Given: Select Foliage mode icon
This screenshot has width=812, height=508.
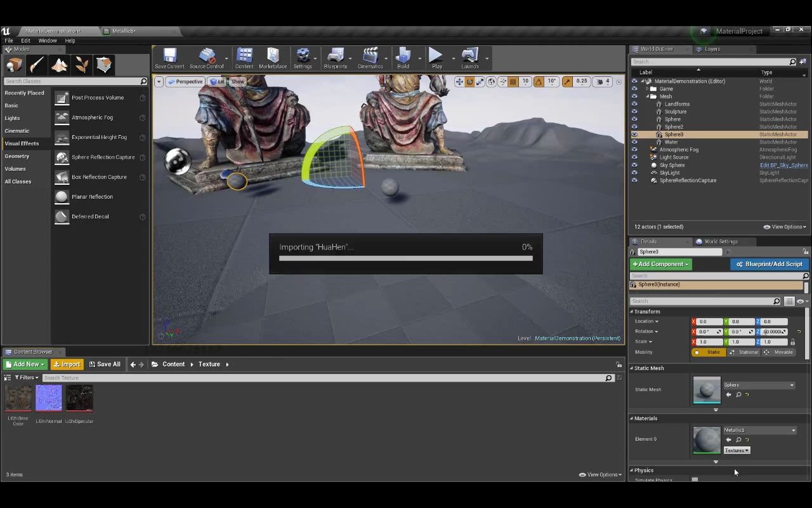Looking at the screenshot, I should tap(82, 65).
